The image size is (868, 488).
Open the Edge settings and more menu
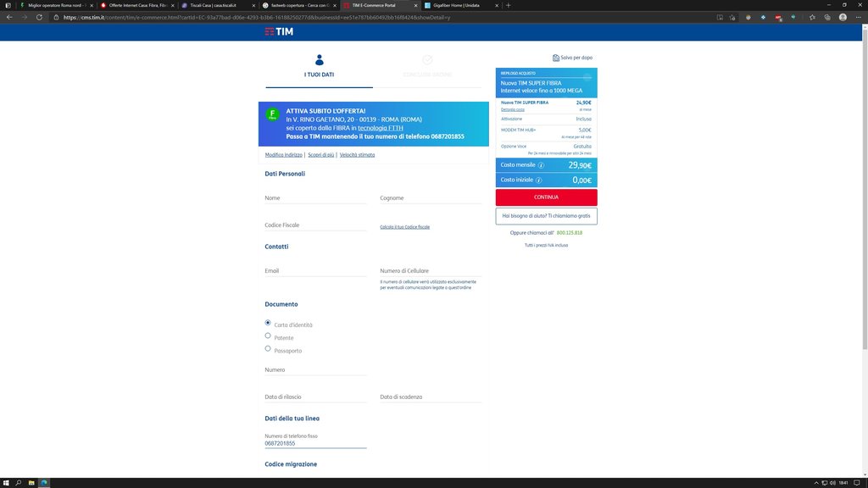[857, 17]
